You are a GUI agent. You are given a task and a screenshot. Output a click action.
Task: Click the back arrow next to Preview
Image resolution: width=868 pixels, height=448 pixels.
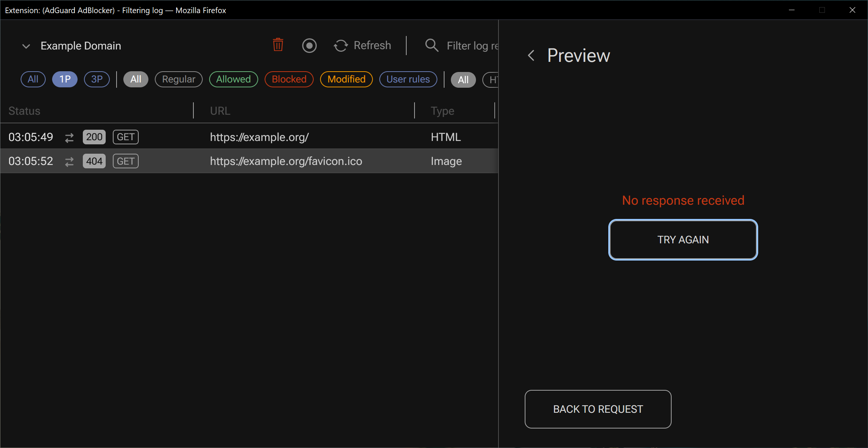click(531, 55)
